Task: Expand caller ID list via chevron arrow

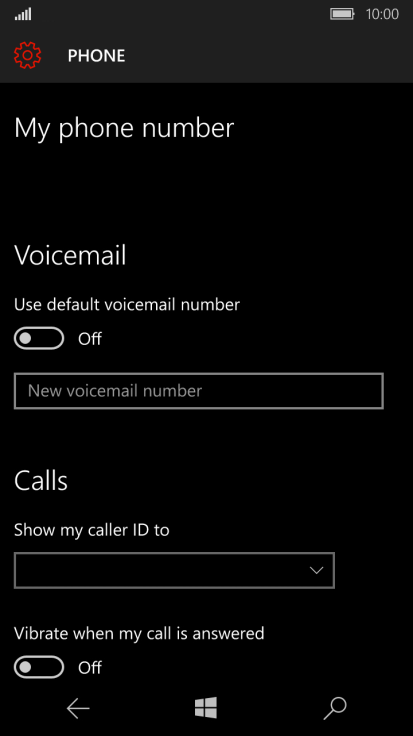Action: [x=317, y=571]
